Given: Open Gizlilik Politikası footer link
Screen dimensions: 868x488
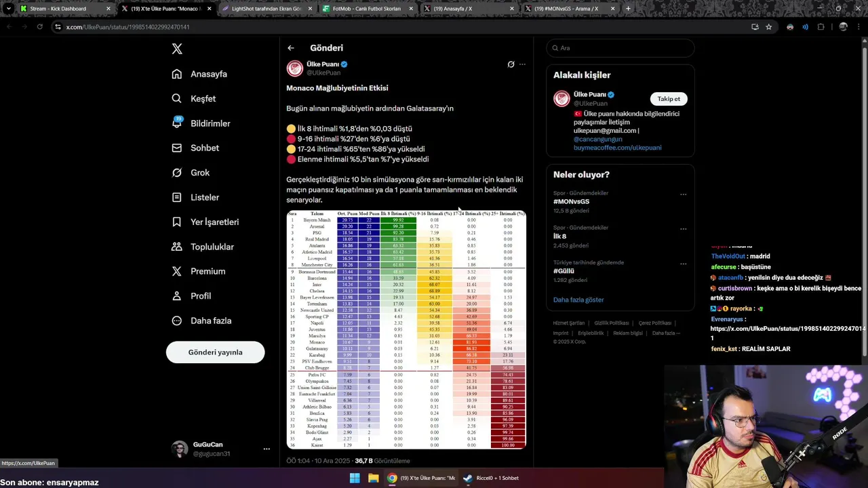Looking at the screenshot, I should point(612,323).
